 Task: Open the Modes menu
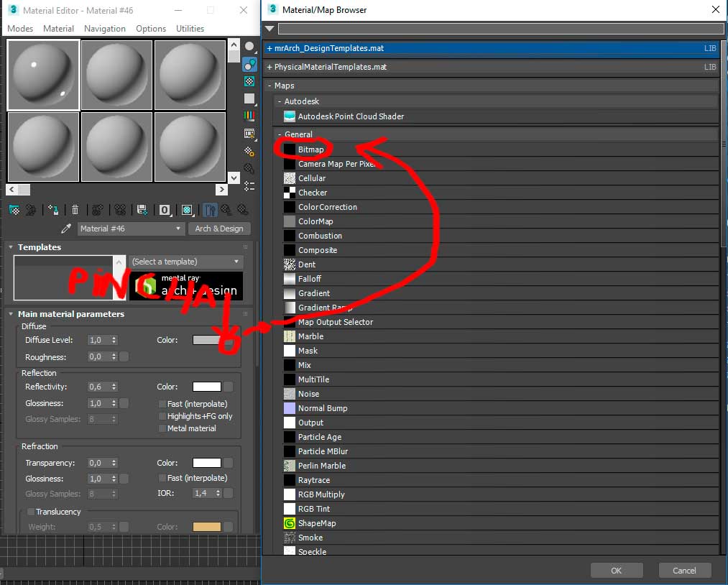pyautogui.click(x=20, y=29)
